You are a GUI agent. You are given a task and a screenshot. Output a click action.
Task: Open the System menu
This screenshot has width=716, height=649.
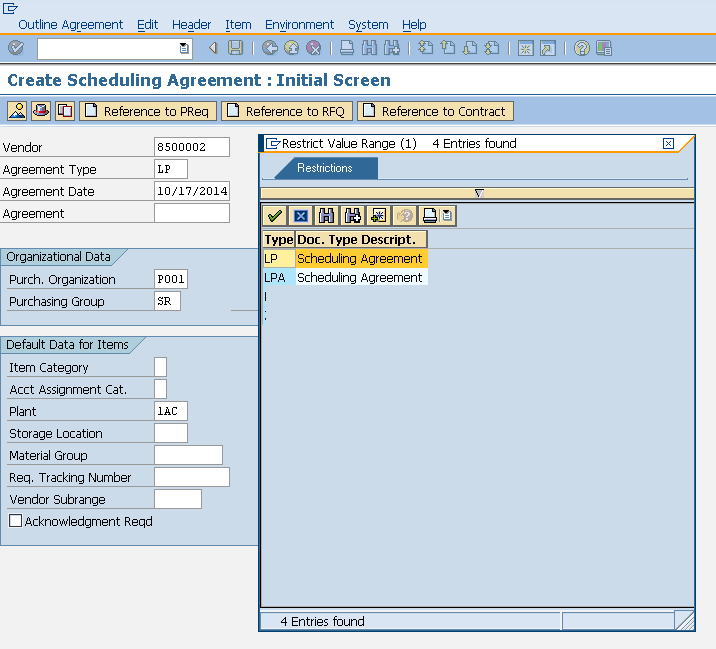coord(368,25)
